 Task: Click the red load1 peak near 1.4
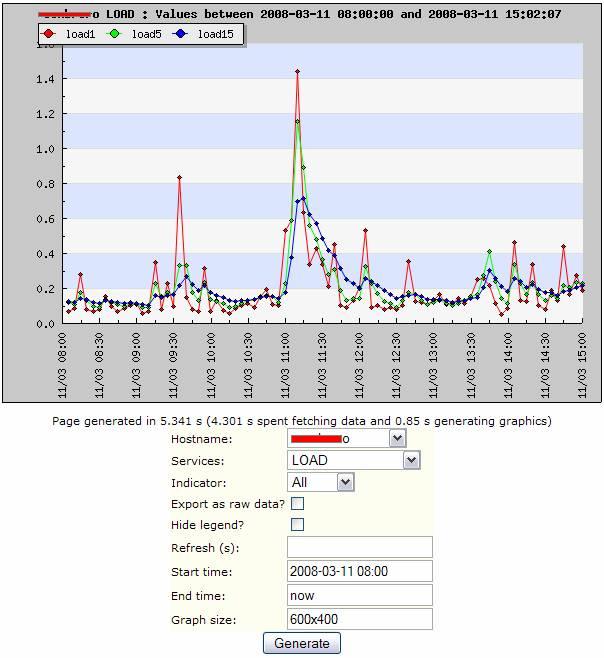coord(298,72)
